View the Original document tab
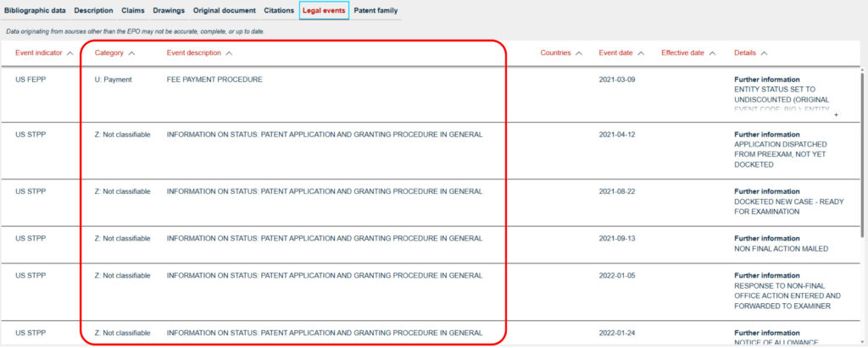Image resolution: width=868 pixels, height=348 pixels. [225, 10]
